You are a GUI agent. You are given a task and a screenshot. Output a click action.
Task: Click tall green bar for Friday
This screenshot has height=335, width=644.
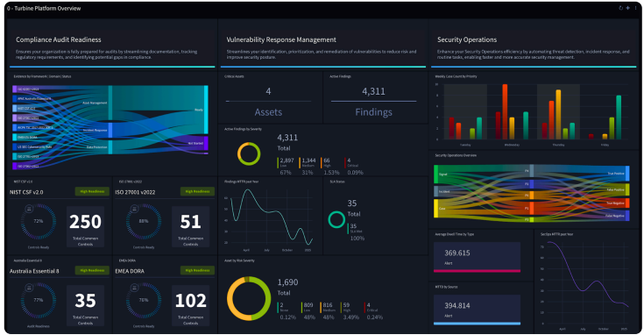pyautogui.click(x=619, y=118)
